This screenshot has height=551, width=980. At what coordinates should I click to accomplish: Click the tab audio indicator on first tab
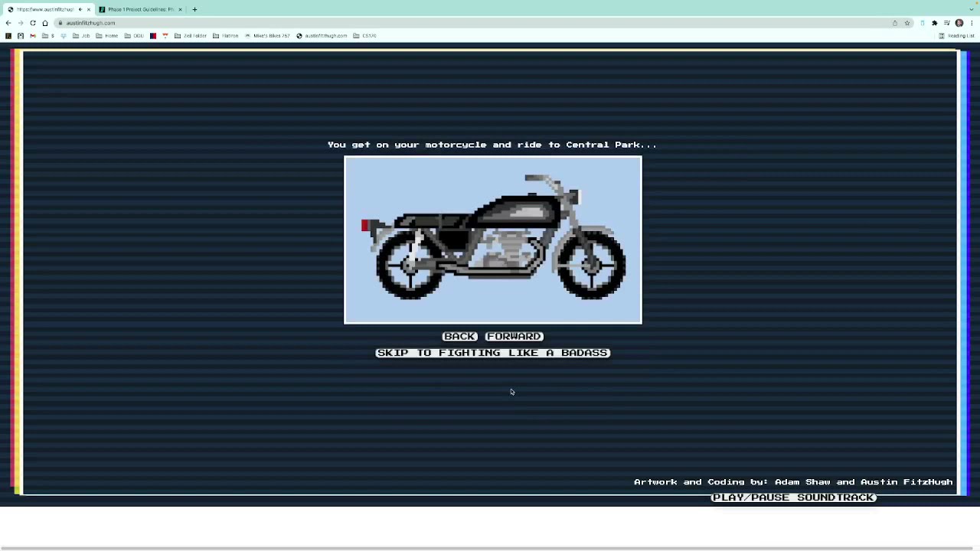[x=80, y=9]
